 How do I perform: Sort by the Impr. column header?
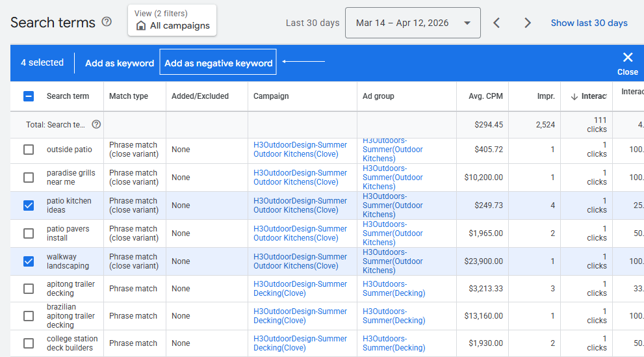click(x=546, y=96)
